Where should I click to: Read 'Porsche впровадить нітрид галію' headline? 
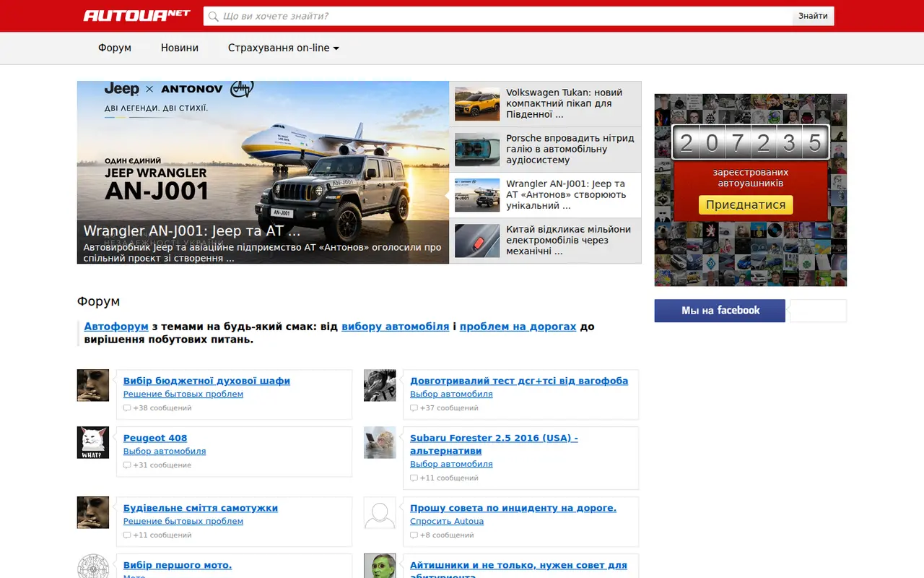point(570,149)
